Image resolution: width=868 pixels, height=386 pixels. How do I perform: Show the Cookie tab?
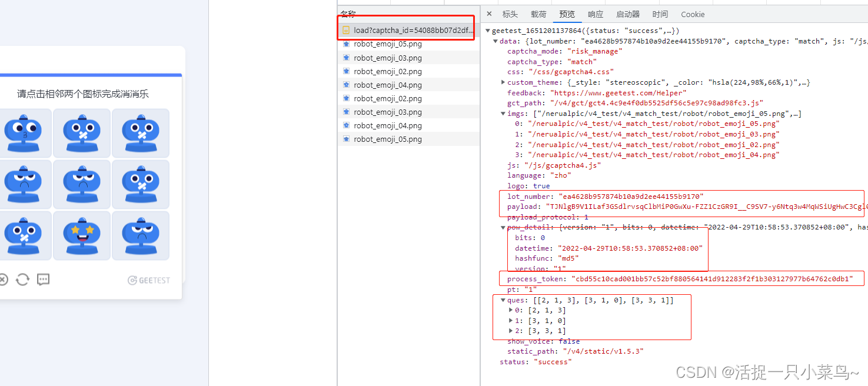click(693, 14)
